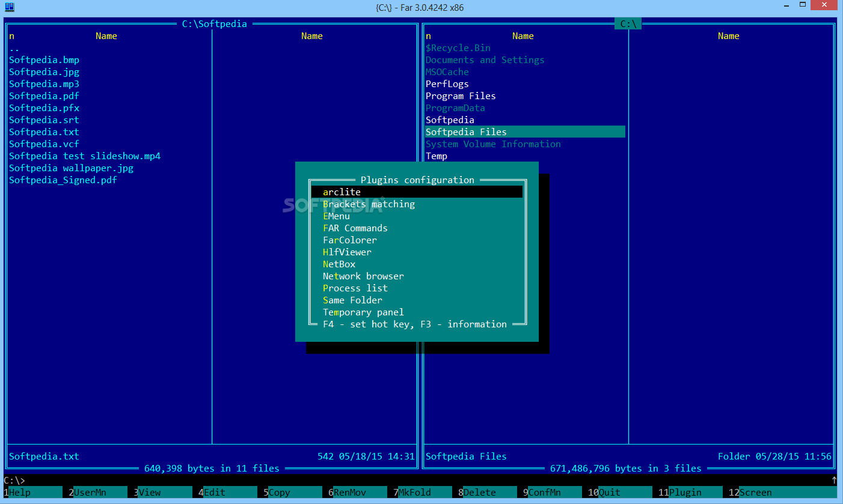Image resolution: width=843 pixels, height=504 pixels.
Task: Select Documents and Settings folder
Action: (485, 59)
